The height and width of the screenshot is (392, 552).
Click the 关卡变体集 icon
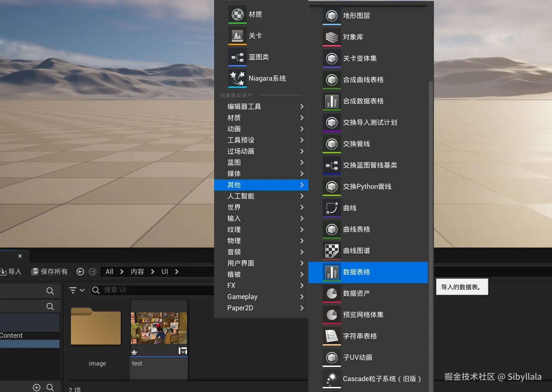331,58
